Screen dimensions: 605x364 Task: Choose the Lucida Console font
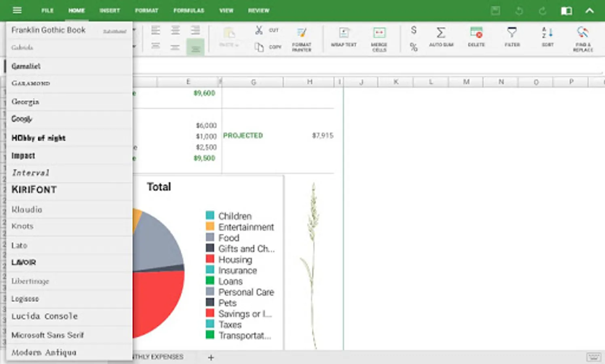(69, 316)
